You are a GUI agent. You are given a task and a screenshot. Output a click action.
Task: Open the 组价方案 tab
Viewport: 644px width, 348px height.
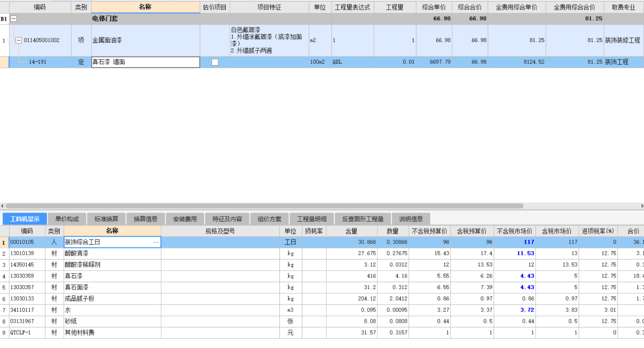coord(270,219)
